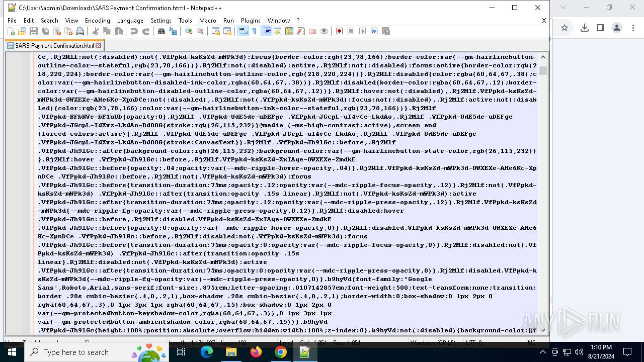The image size is (644, 362).
Task: Undo the last action with Undo icon
Action: (x=134, y=31)
